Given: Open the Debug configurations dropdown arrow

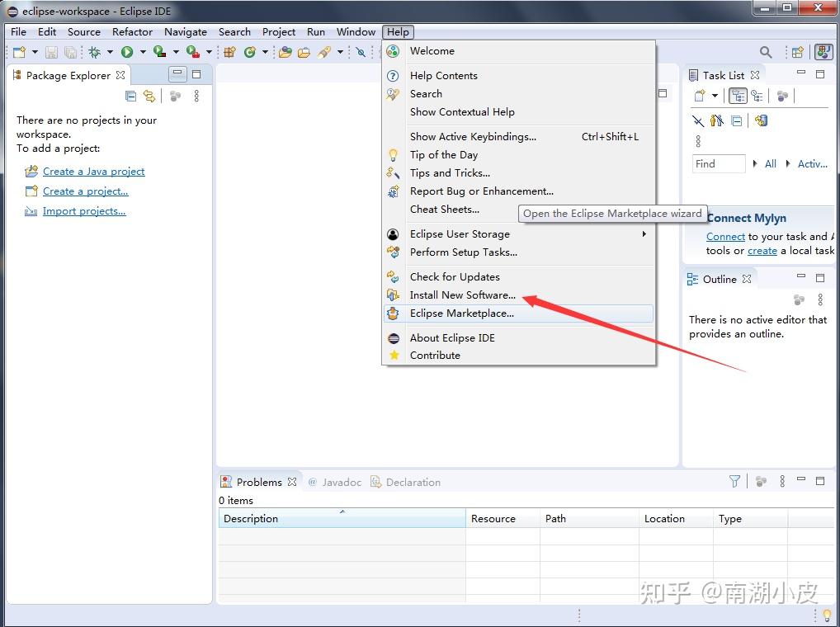Looking at the screenshot, I should point(110,52).
